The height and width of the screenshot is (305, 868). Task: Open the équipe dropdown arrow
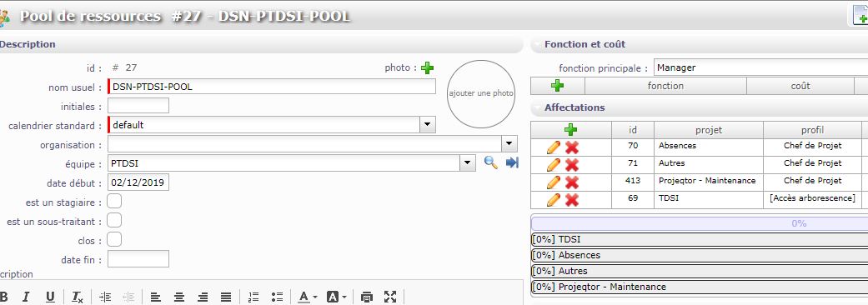468,162
